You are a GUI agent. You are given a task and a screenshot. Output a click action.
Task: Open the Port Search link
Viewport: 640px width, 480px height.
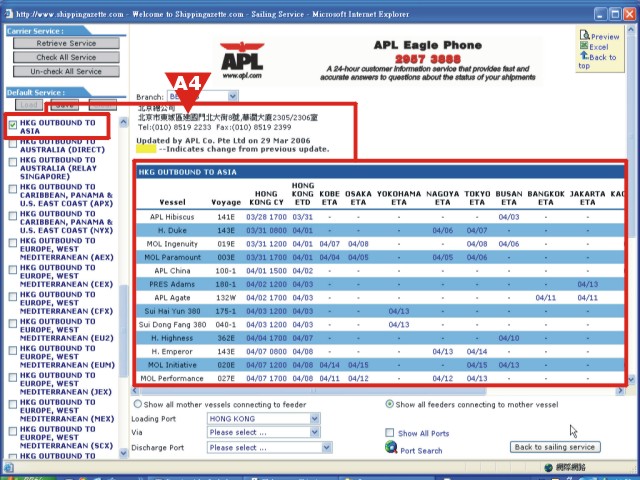(421, 451)
